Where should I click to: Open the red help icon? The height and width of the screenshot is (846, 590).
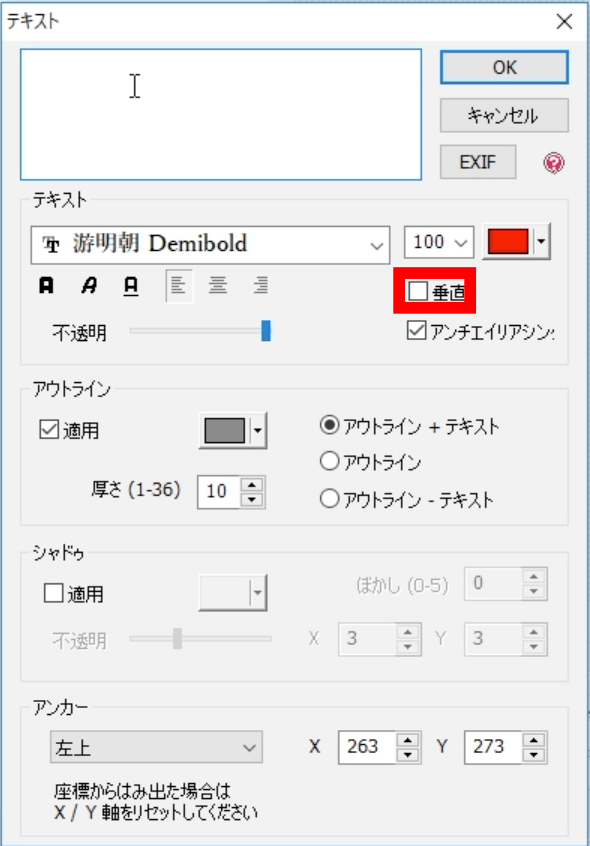coord(554,162)
